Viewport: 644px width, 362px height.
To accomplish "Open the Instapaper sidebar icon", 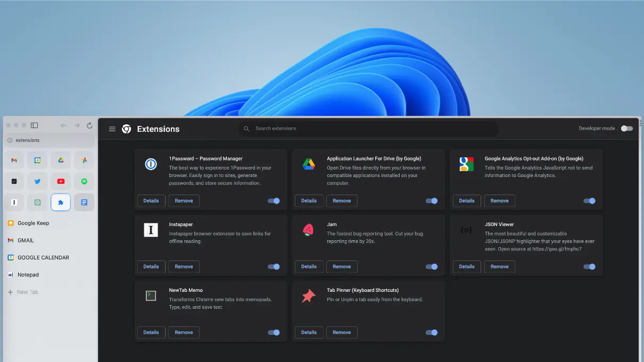I will pos(14,203).
